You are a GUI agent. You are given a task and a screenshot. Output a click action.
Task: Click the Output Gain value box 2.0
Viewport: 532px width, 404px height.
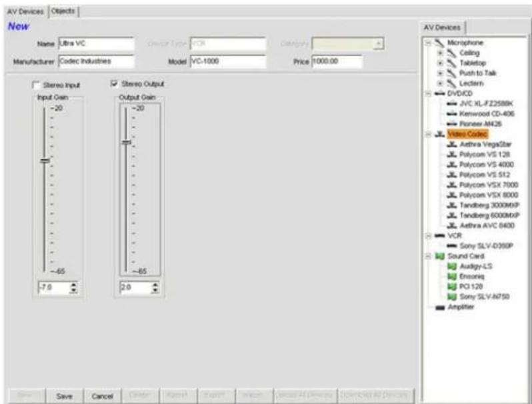[x=135, y=287]
